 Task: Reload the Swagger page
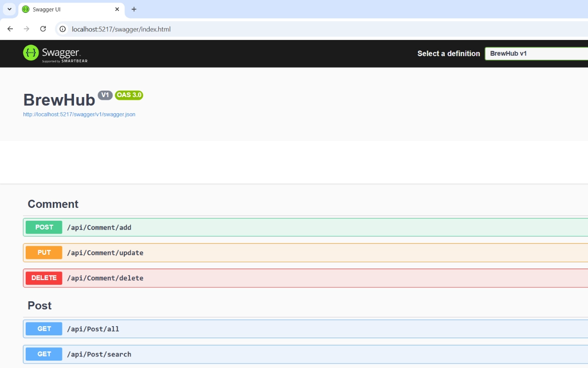tap(43, 29)
